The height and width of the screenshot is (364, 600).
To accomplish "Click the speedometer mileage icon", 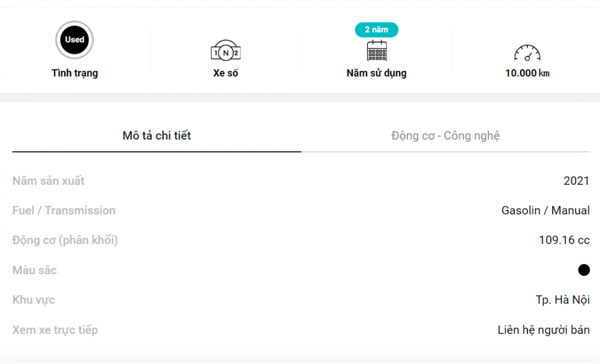I will click(527, 53).
